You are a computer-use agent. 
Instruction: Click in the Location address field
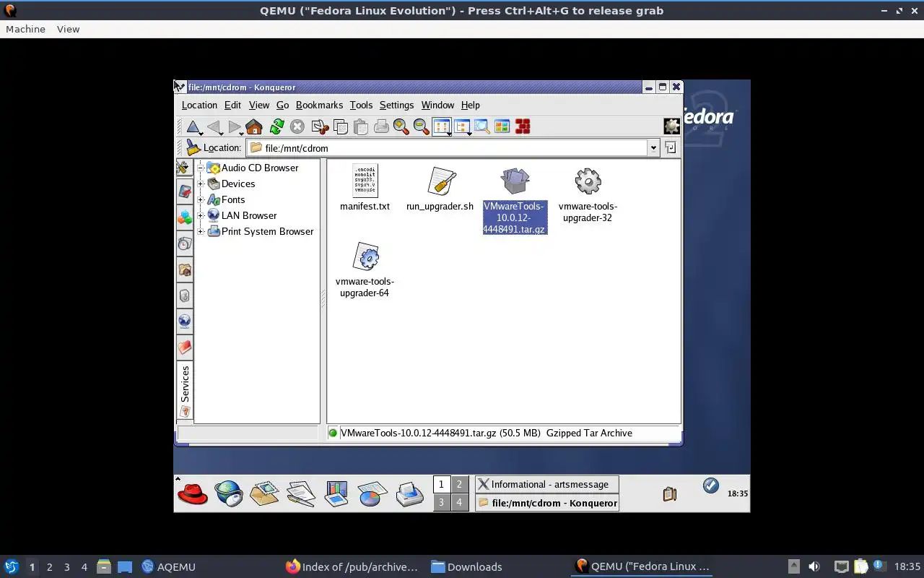[448, 147]
